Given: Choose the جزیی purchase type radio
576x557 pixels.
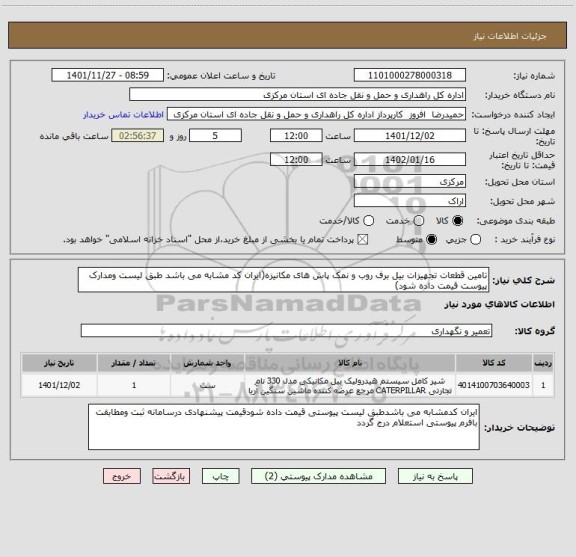Looking at the screenshot, I should pos(475,240).
